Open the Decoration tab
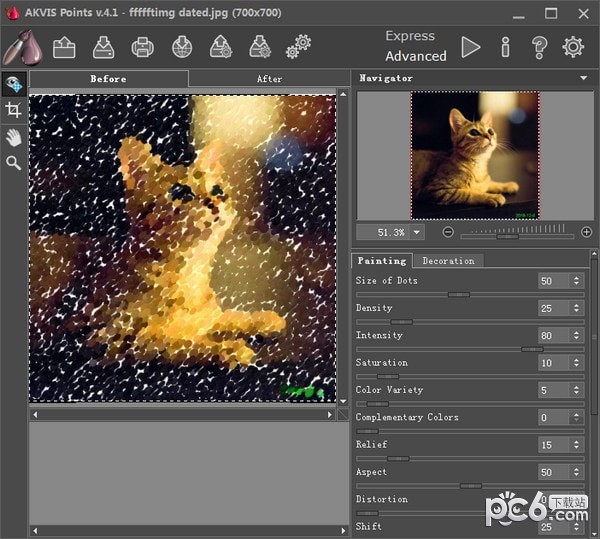This screenshot has height=539, width=600. [x=448, y=260]
